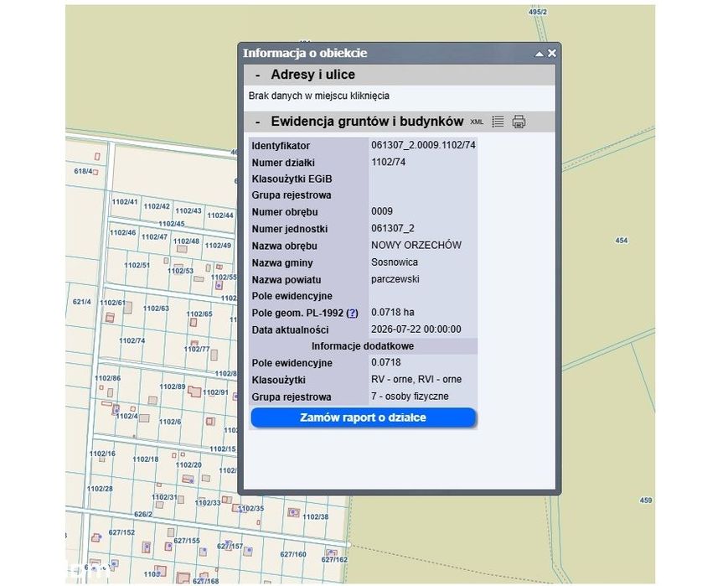The image size is (728, 586).
Task: Open the question mark help link for PL-1992
Action: click(x=353, y=313)
